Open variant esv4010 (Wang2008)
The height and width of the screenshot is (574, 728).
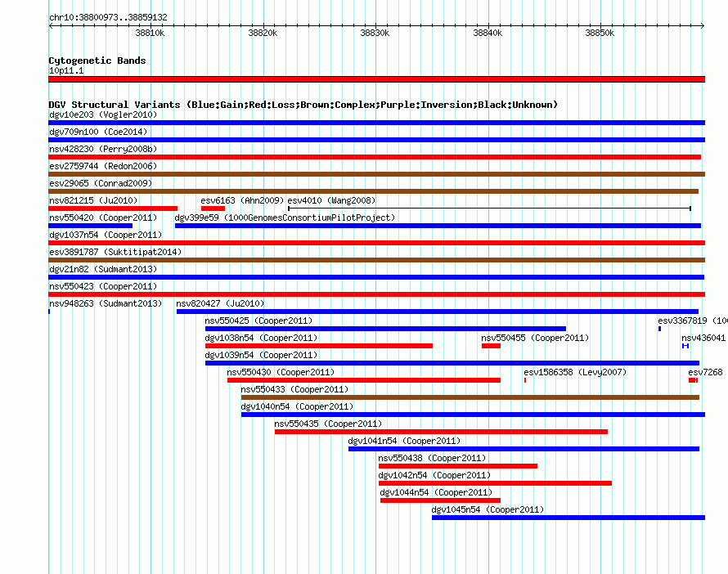331,200
